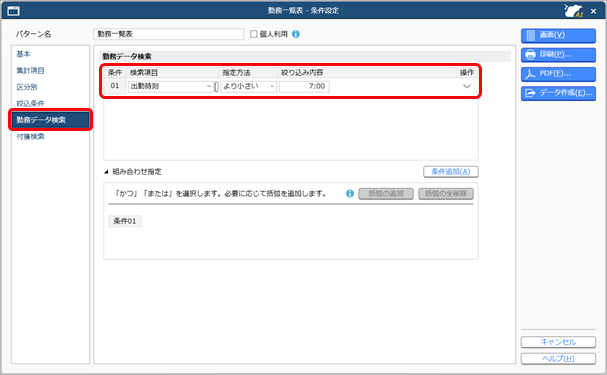The image size is (607, 375).
Task: Click the 条件追加(A) button
Action: pos(451,171)
